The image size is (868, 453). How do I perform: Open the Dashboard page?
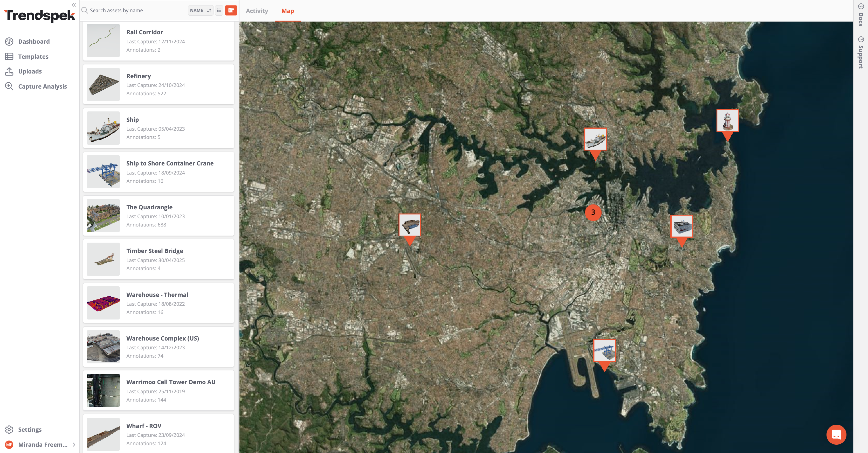click(x=34, y=42)
